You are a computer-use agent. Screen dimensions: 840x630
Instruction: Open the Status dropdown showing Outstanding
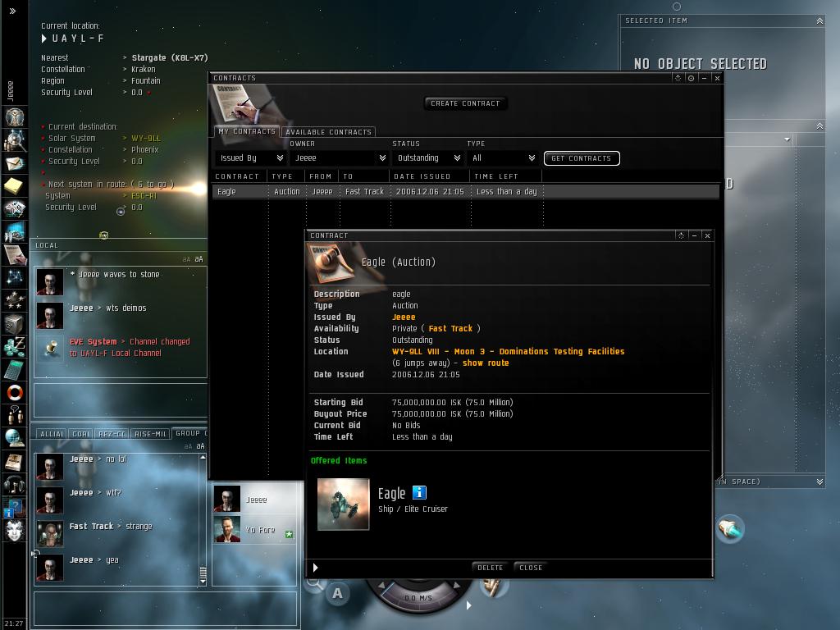(x=427, y=158)
